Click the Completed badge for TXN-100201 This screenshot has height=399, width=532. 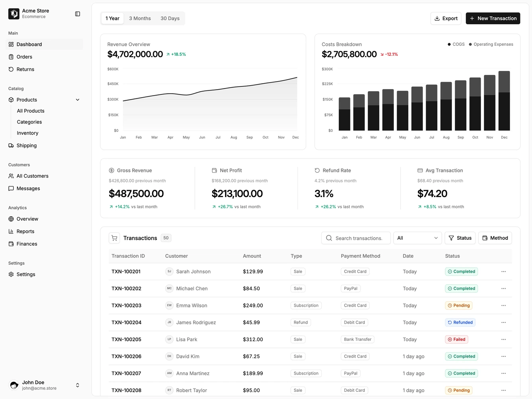[x=462, y=272]
